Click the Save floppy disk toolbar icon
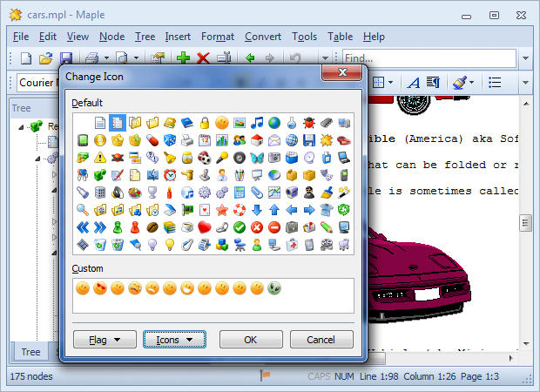This screenshot has height=392, width=540. (x=66, y=57)
